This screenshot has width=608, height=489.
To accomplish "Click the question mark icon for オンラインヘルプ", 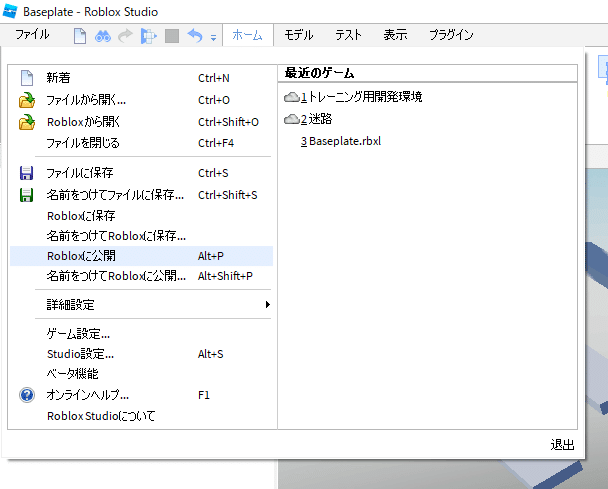I will point(27,395).
